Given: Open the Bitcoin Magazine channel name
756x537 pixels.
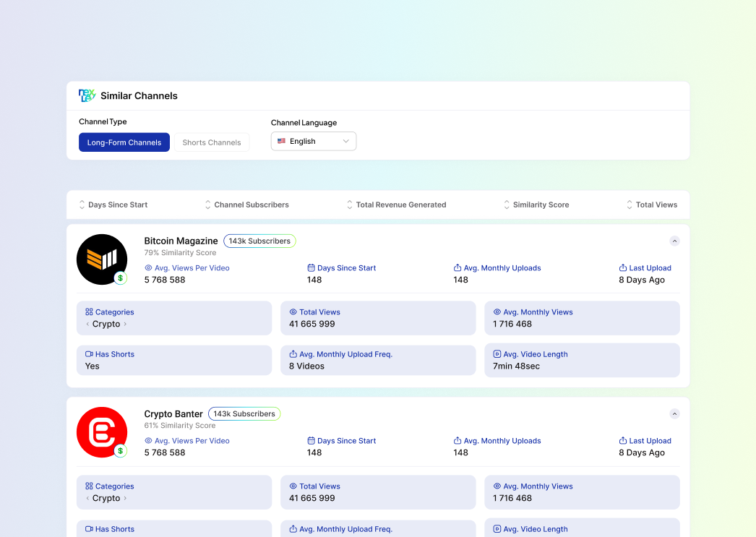Looking at the screenshot, I should [x=181, y=241].
